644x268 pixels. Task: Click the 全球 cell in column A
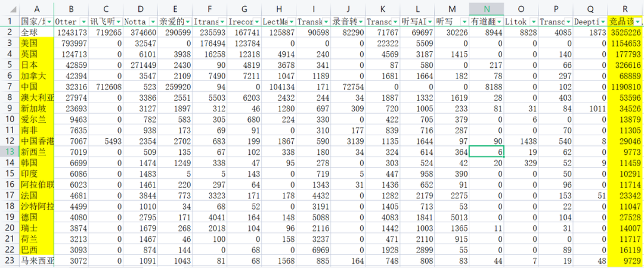point(36,32)
